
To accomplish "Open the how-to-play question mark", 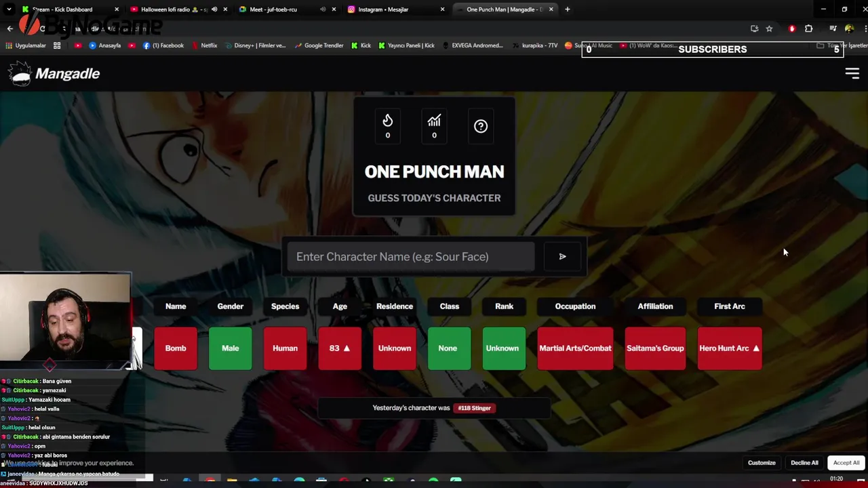I will coord(481,126).
